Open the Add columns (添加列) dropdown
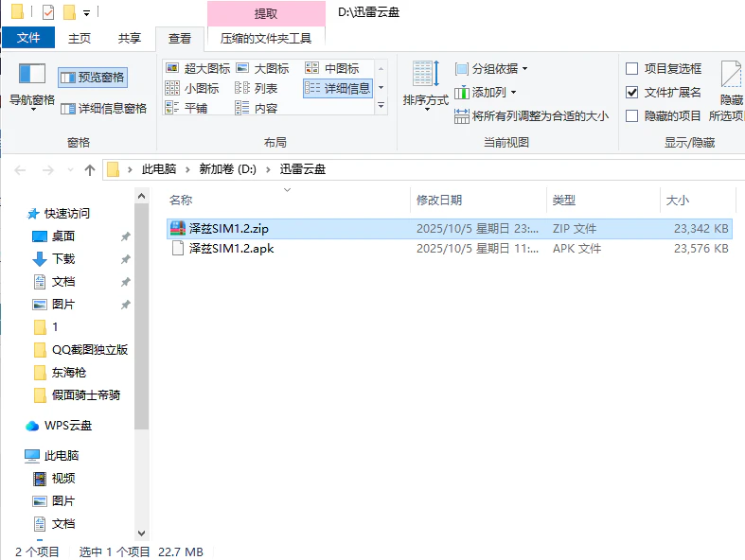This screenshot has width=745, height=560. pyautogui.click(x=486, y=92)
